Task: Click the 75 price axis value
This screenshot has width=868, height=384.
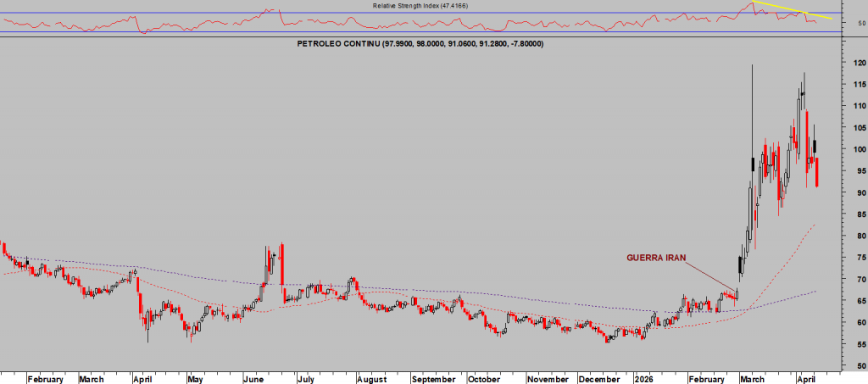Action: 859,258
